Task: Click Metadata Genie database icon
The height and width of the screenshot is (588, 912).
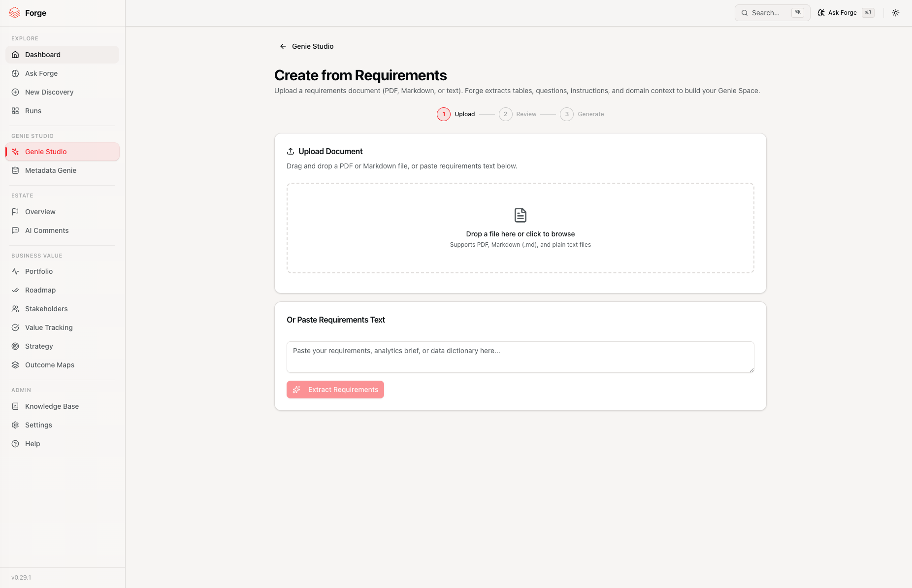Action: coord(15,170)
